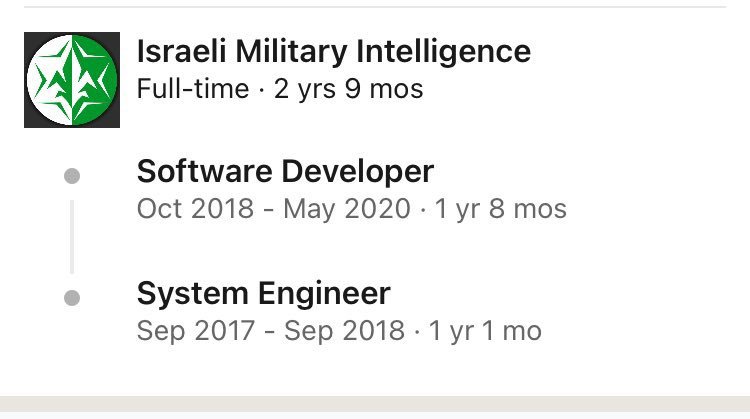Click the "May 2020" end date
Viewport: 750px width, 419px height.
point(346,209)
